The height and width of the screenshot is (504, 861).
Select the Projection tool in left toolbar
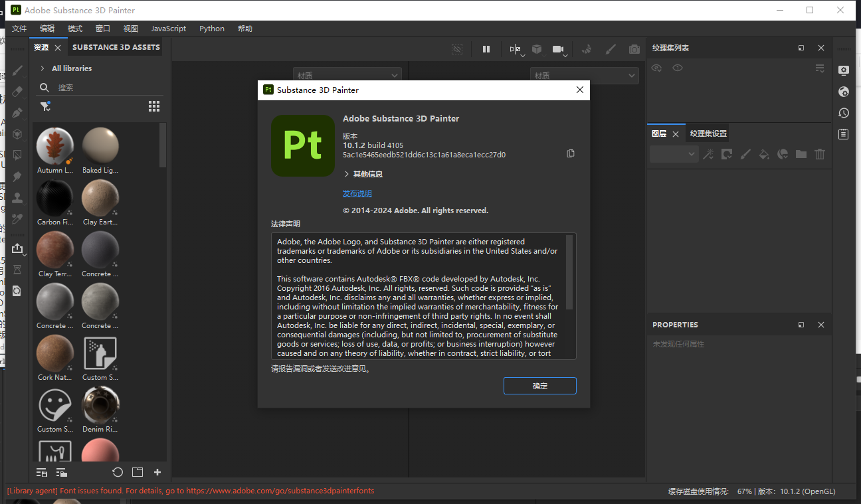tap(18, 113)
